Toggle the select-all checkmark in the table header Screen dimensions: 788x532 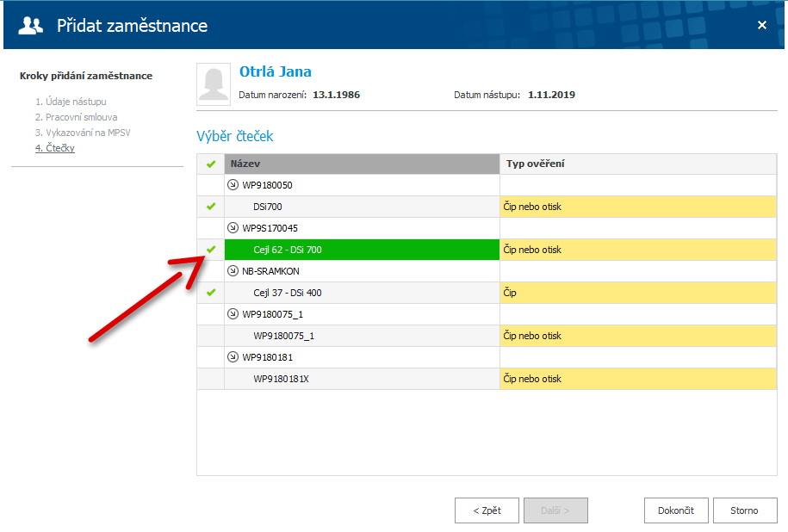click(211, 164)
